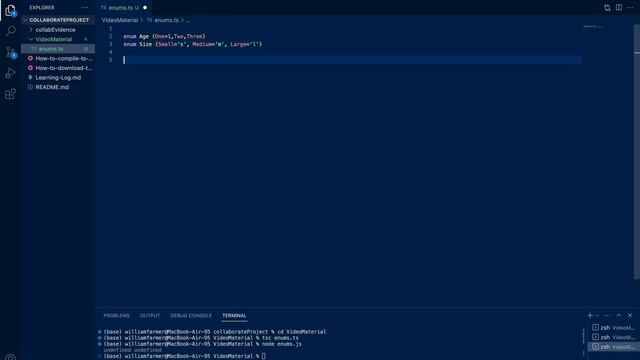
Task: Open the How-to-download-t file
Action: tap(58, 68)
